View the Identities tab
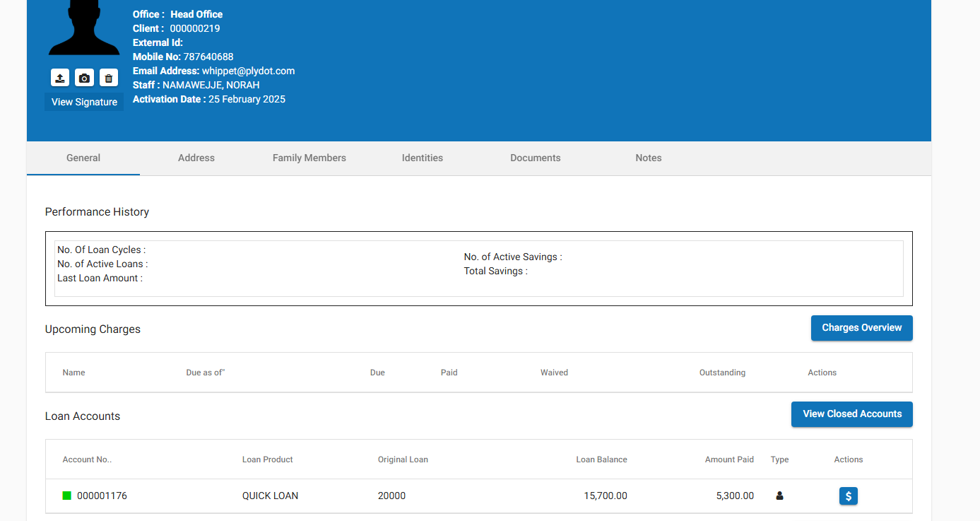The image size is (980, 521). (422, 158)
